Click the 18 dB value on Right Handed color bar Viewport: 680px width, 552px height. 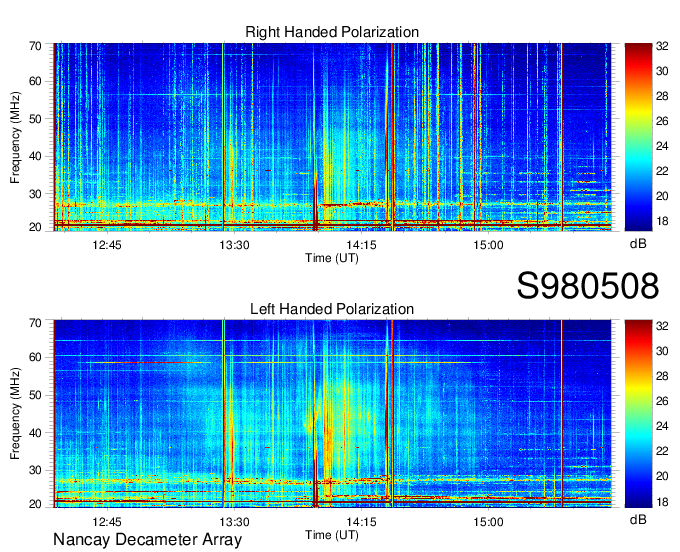tap(662, 222)
